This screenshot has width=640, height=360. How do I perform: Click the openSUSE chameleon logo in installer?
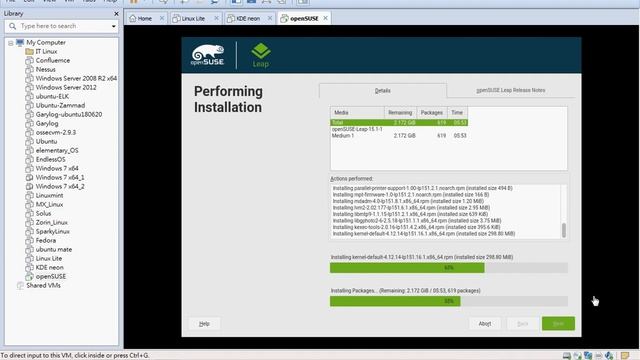208,55
